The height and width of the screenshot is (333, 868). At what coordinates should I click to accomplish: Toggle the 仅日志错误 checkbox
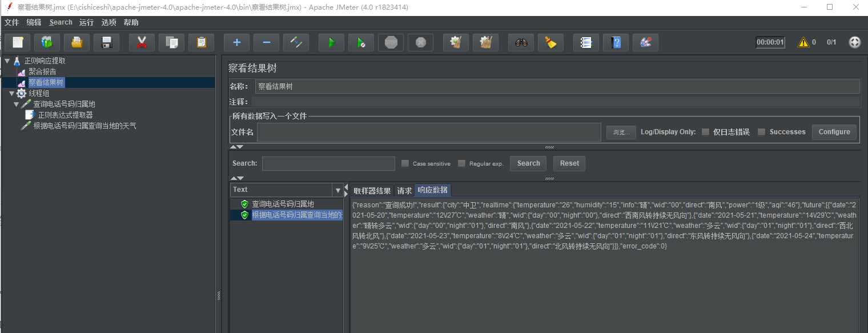point(705,132)
